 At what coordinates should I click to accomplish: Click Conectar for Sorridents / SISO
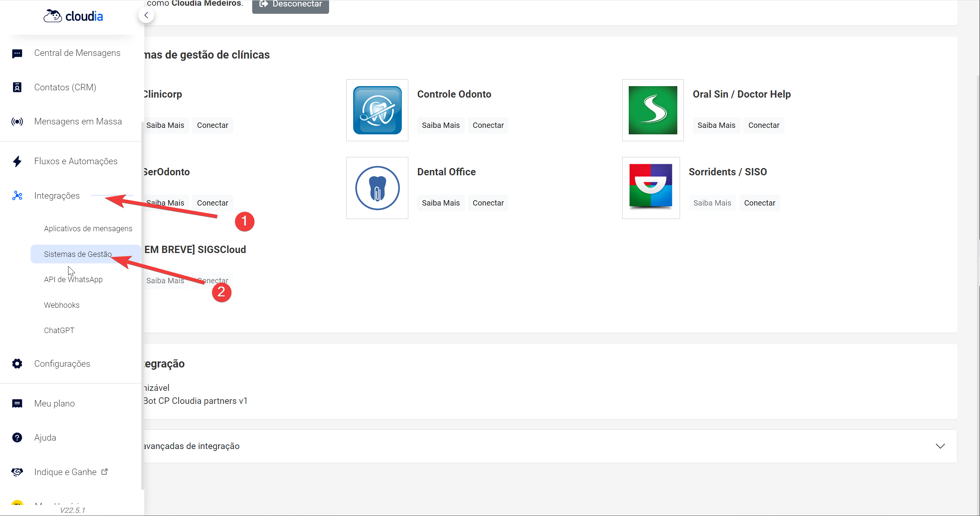click(760, 203)
